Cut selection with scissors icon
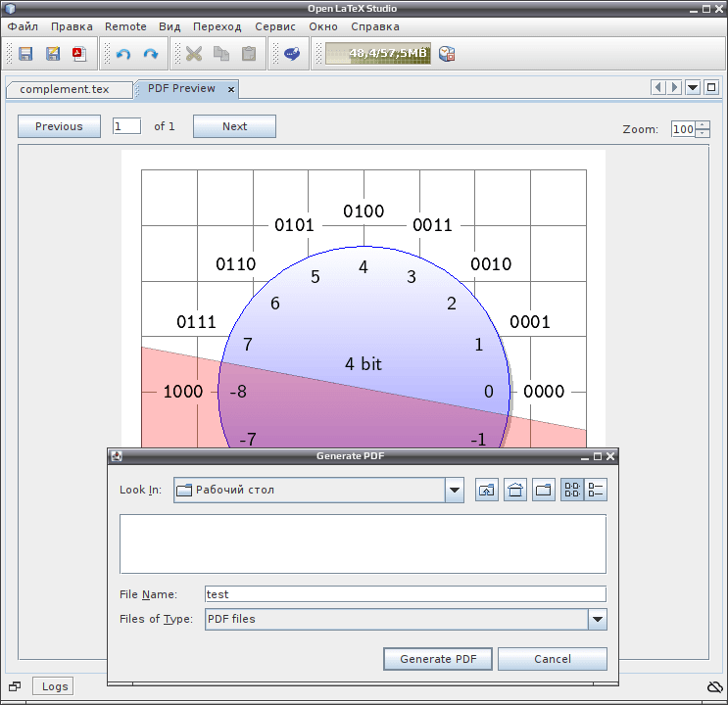The height and width of the screenshot is (705, 728). [x=194, y=54]
